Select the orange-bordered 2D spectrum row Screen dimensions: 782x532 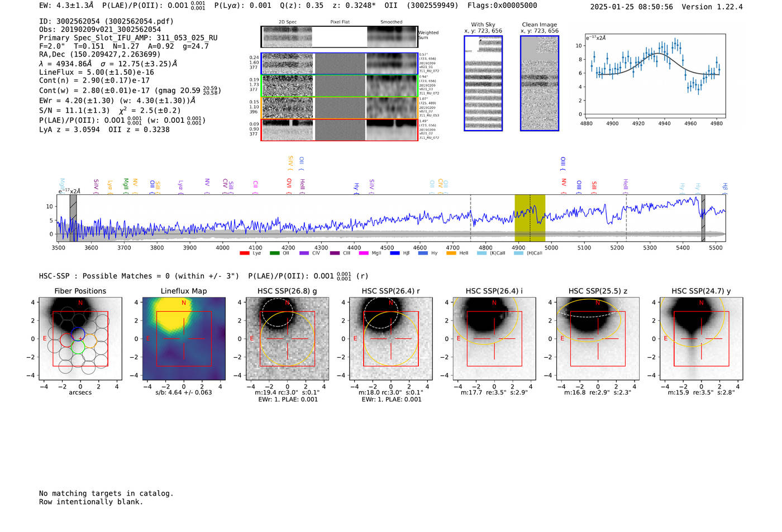[x=339, y=108]
